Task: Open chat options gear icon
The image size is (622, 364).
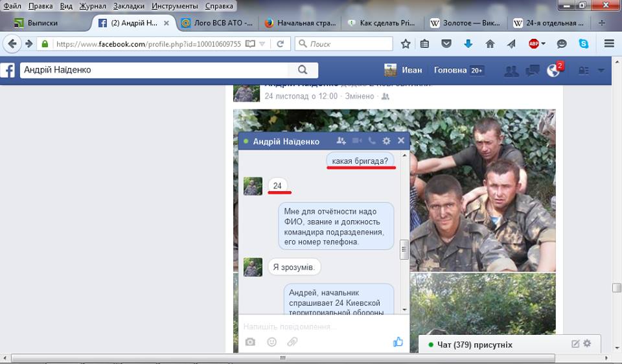Action: [x=386, y=141]
